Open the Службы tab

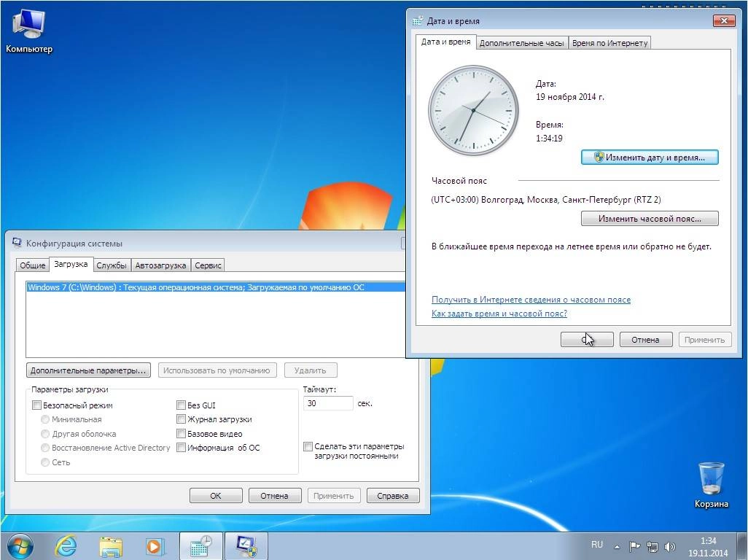point(111,265)
